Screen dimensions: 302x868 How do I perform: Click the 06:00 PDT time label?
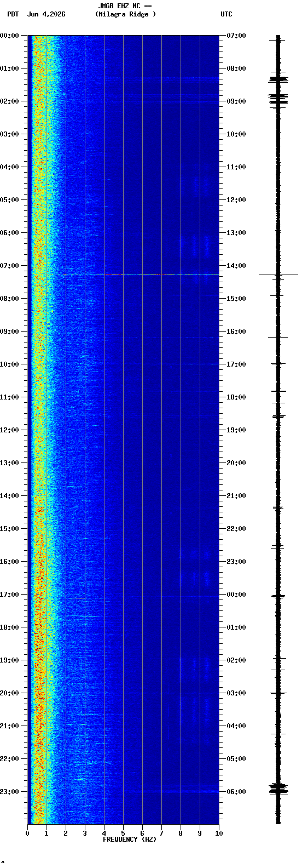pyautogui.click(x=9, y=233)
